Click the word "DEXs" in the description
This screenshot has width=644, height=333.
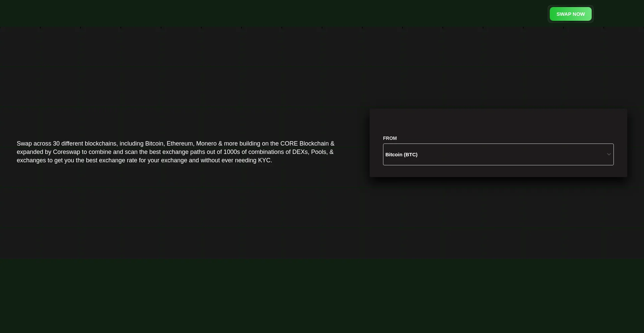pyautogui.click(x=300, y=152)
